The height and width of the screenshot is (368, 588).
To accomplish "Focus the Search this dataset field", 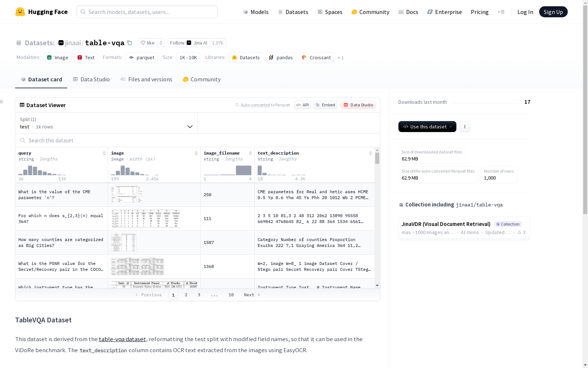I will pos(198,140).
